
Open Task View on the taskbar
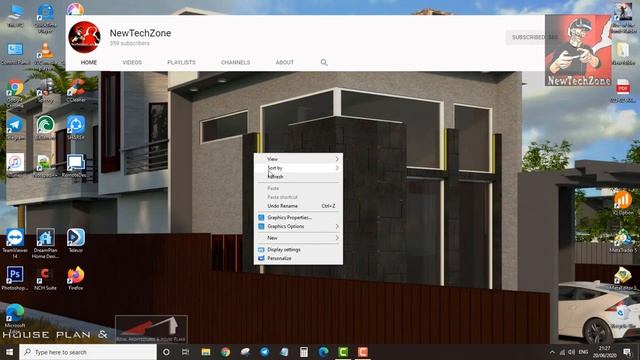tap(185, 352)
